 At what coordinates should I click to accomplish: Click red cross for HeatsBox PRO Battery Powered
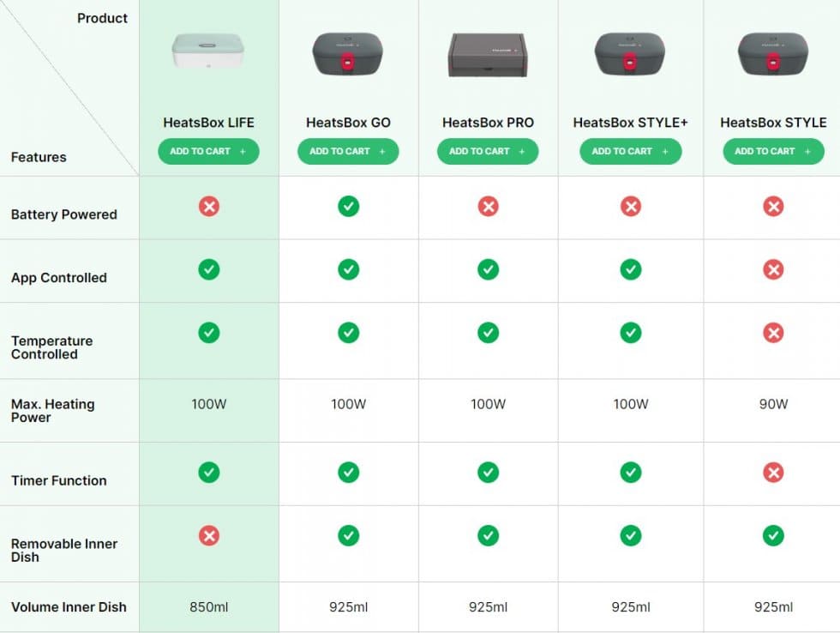(488, 206)
